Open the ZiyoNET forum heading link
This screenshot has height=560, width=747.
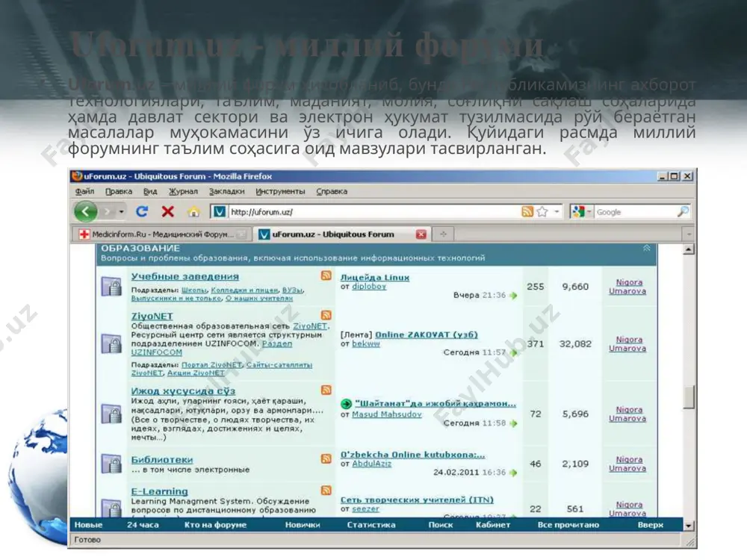tap(152, 316)
